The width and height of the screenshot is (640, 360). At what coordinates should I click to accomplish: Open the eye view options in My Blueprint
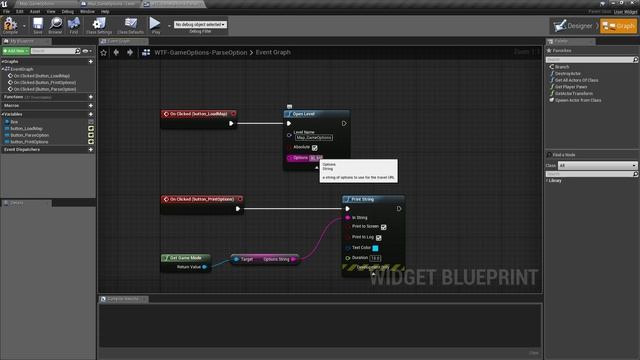(86, 51)
